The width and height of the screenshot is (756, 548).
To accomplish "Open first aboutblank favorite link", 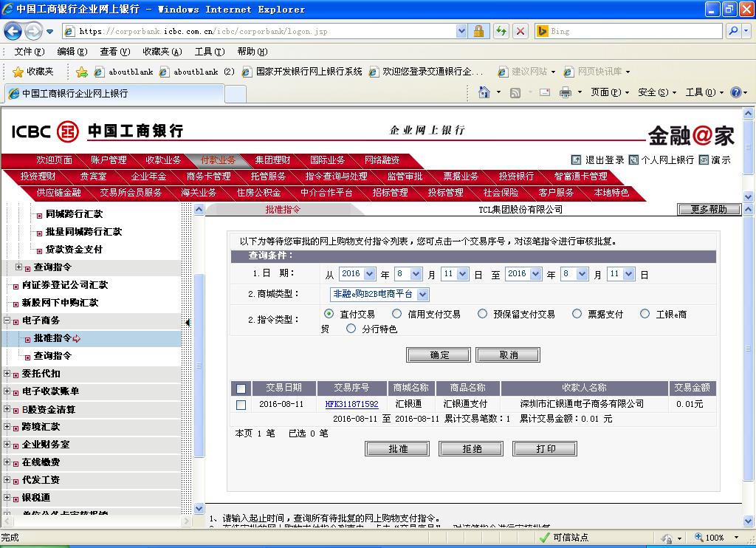I will (124, 72).
